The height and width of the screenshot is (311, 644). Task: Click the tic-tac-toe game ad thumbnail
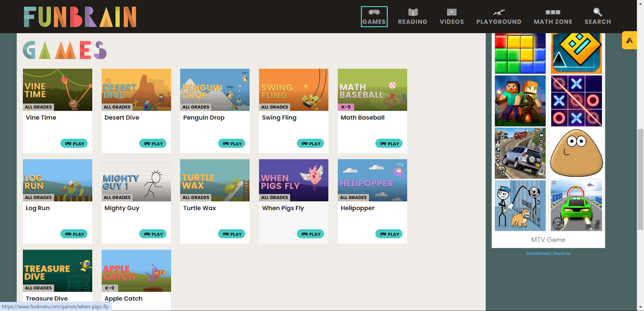[x=576, y=101]
